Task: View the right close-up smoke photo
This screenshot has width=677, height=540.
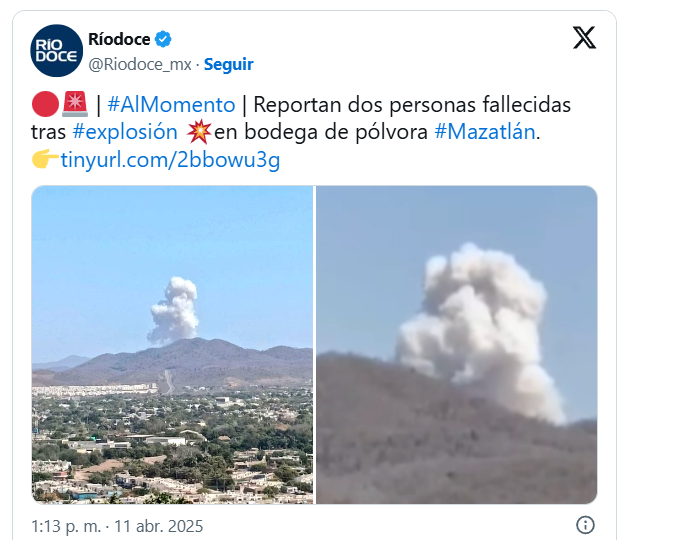Action: (x=457, y=344)
